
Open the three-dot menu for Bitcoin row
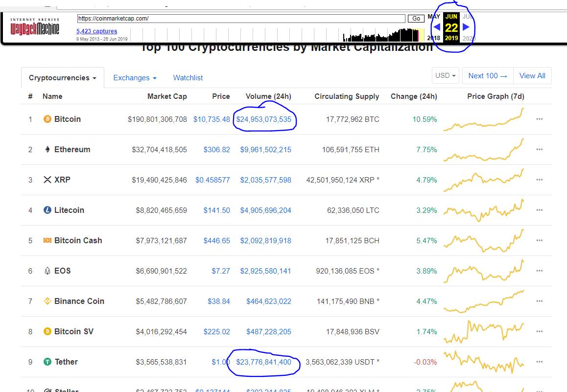coord(540,119)
